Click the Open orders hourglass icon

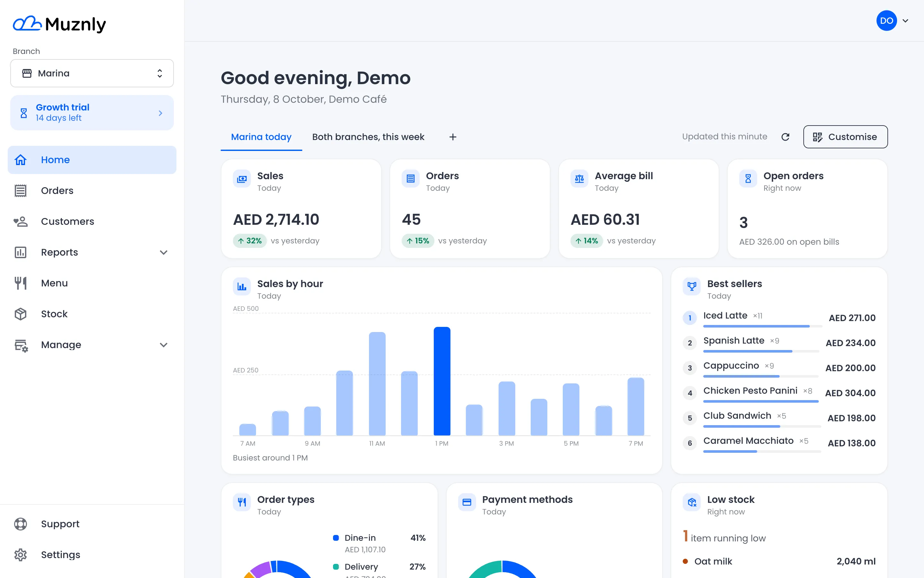pyautogui.click(x=748, y=179)
